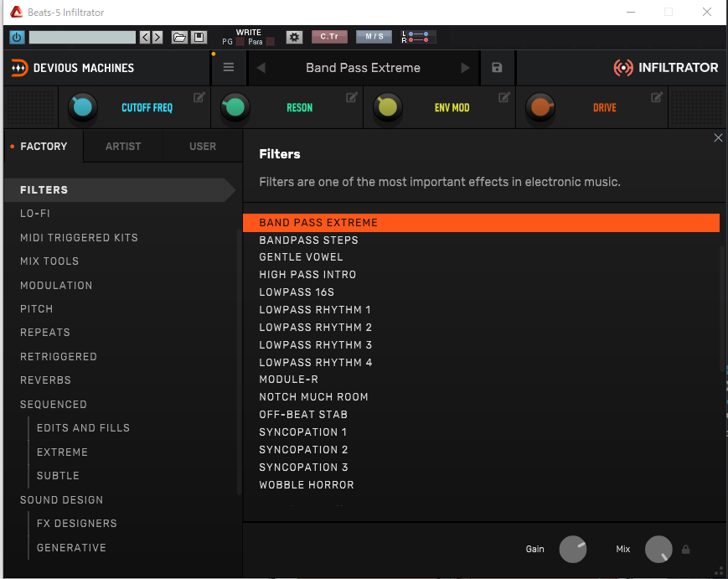Image resolution: width=728 pixels, height=579 pixels.
Task: Go to next preset with right arrow in wrapper toolbar
Action: pos(157,37)
